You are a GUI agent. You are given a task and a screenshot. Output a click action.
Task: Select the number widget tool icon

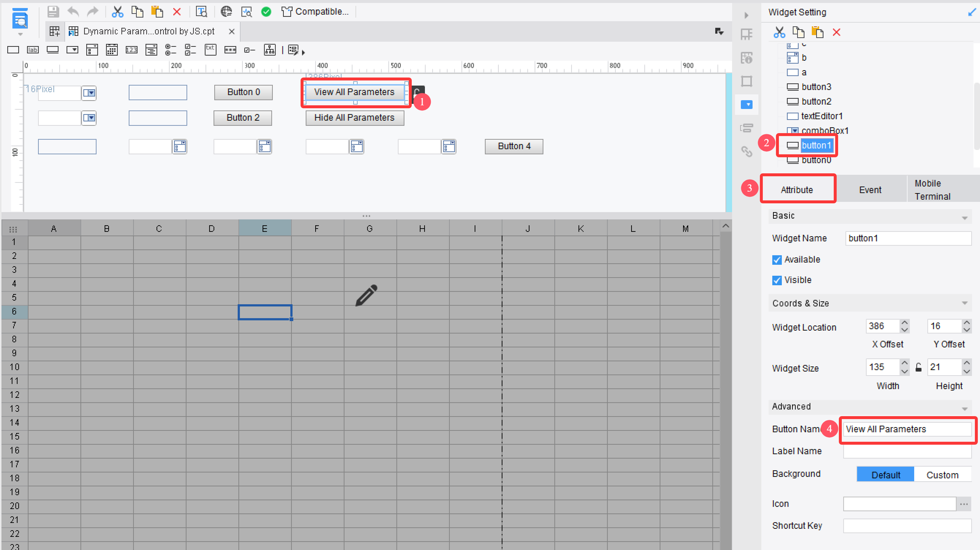pyautogui.click(x=131, y=50)
